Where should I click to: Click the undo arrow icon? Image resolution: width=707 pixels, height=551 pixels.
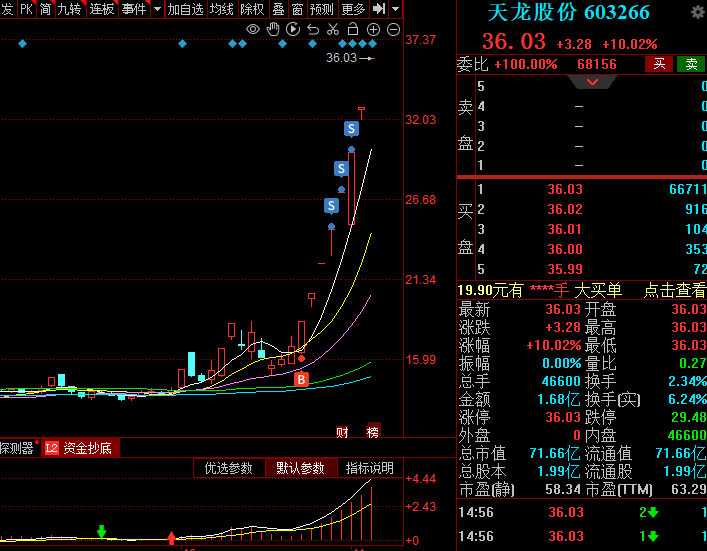pos(313,30)
